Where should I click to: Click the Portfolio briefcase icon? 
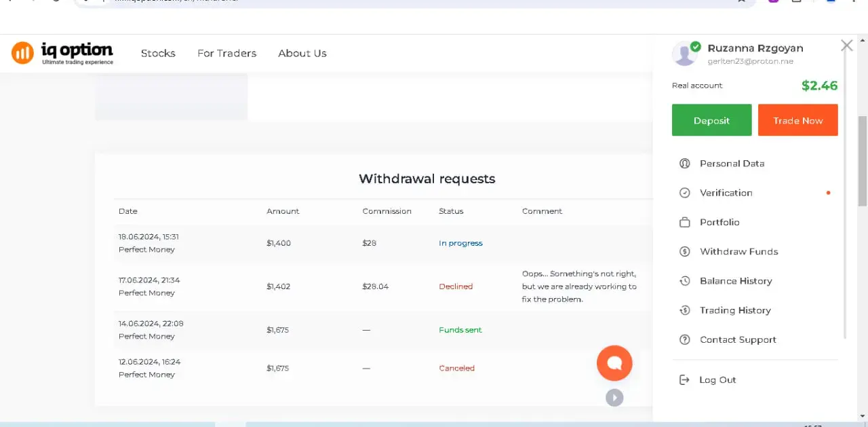point(685,223)
